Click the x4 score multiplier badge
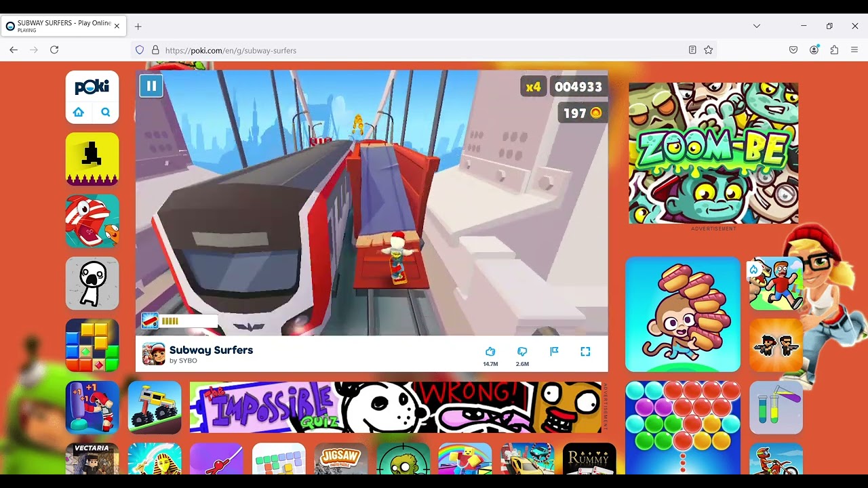 [x=534, y=87]
